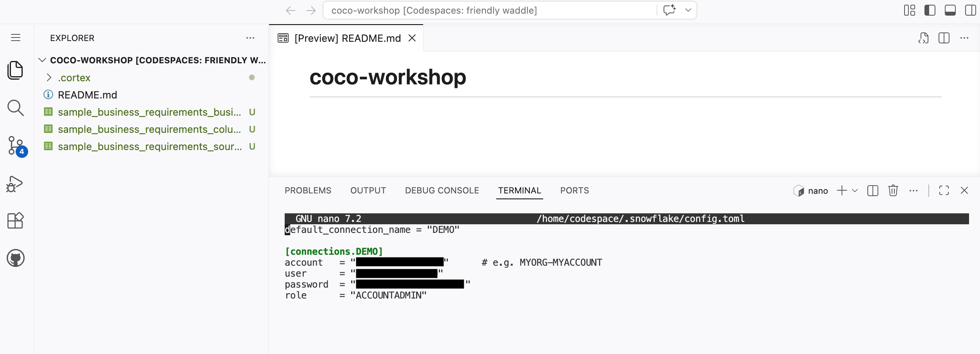Switch to the OUTPUT panel tab

[368, 191]
